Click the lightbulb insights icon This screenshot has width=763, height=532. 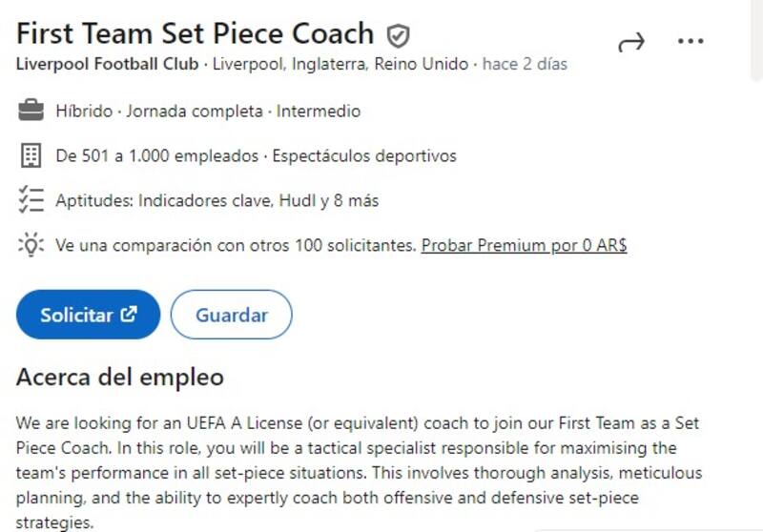(31, 245)
